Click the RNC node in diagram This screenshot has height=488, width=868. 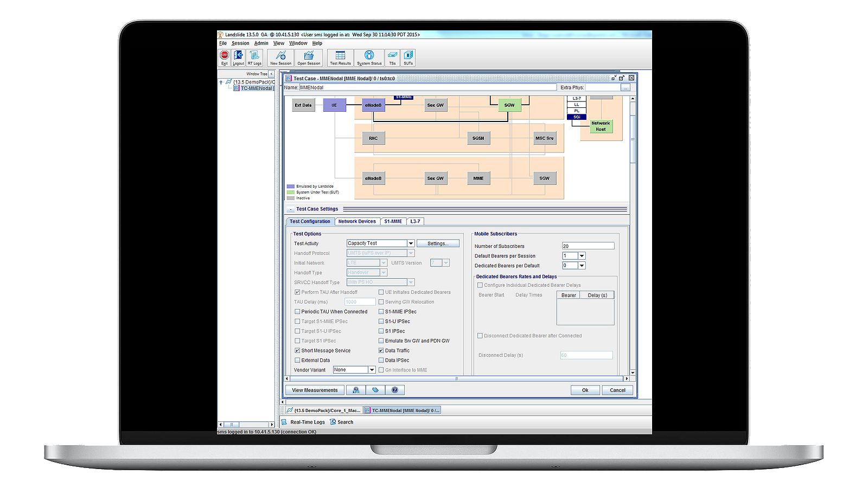[373, 138]
